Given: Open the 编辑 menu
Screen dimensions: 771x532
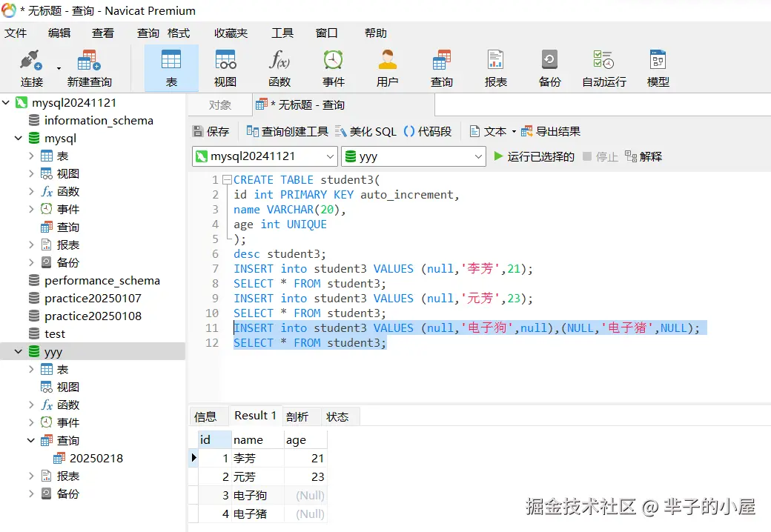Looking at the screenshot, I should tap(59, 33).
